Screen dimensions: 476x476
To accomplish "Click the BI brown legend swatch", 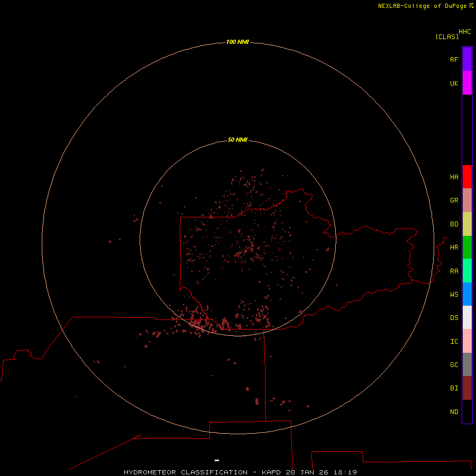I will 467,388.
